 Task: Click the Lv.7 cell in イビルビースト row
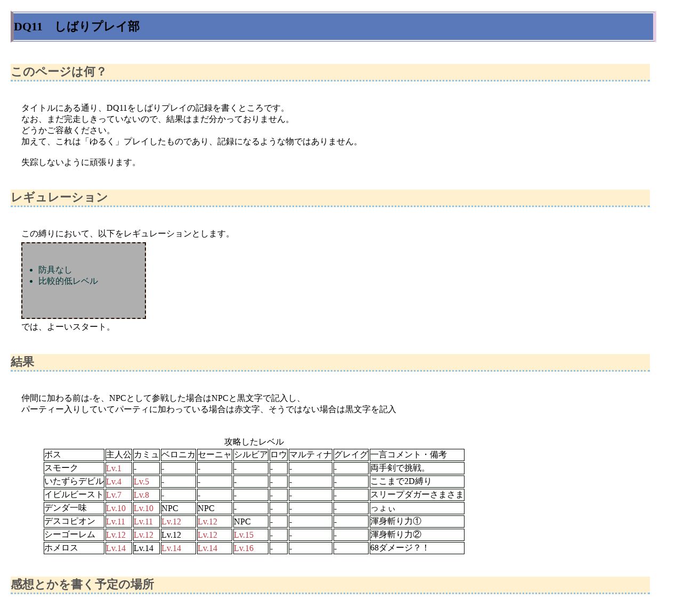(x=119, y=495)
